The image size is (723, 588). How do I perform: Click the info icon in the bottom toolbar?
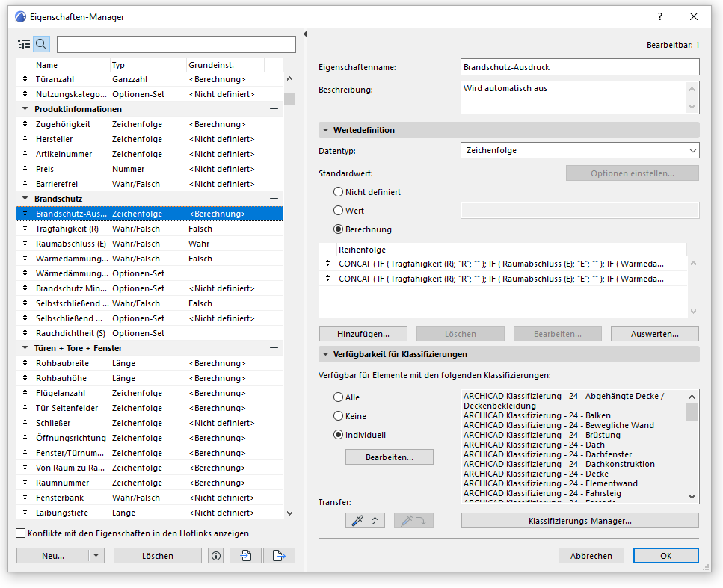pyautogui.click(x=215, y=555)
